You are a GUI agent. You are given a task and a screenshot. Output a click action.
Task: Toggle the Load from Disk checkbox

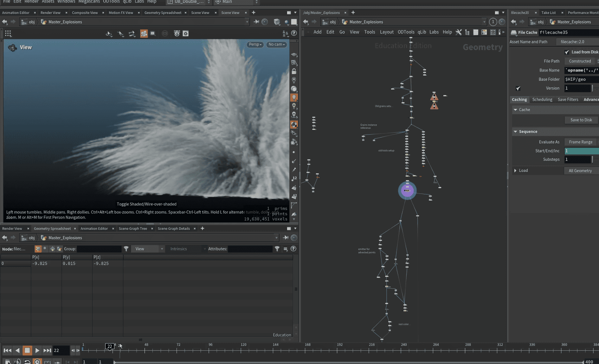tap(567, 52)
